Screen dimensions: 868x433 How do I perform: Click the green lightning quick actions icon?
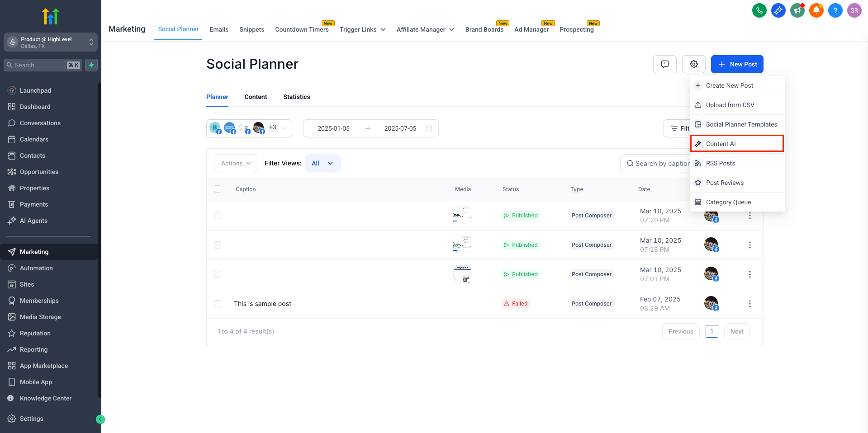(x=91, y=65)
